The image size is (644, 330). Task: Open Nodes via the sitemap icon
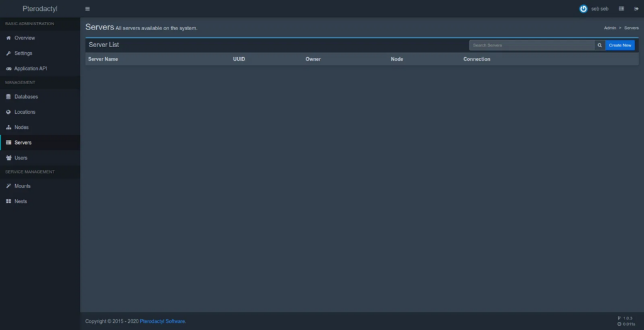[x=8, y=128]
